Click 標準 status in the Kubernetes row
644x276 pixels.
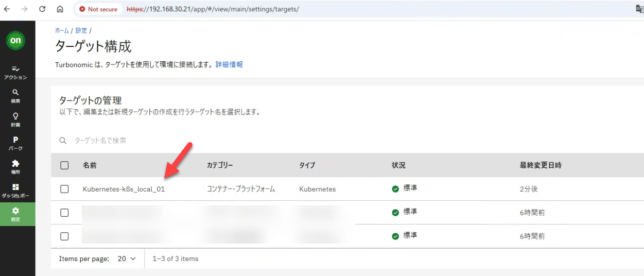click(410, 188)
